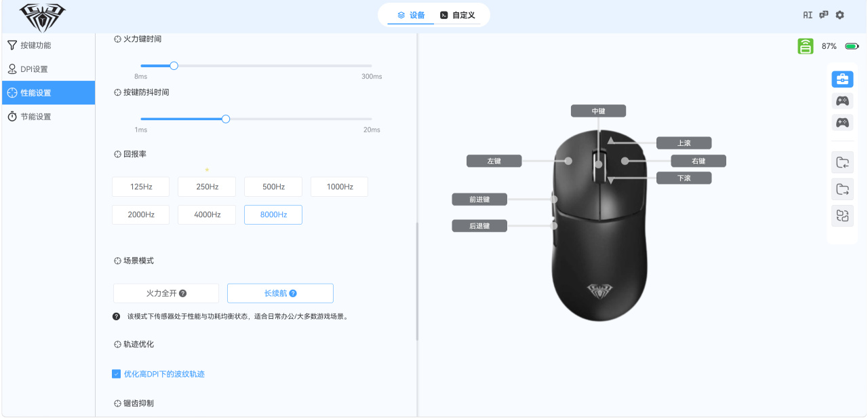Screen dimensions: 868x418
Task: Select the briefcase office profile icon
Action: (842, 79)
